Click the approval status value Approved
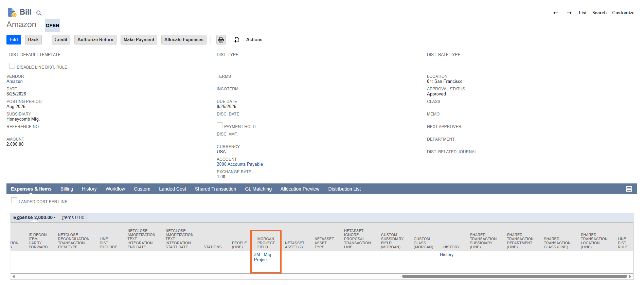Screen dimensions: 644x285 pyautogui.click(x=436, y=94)
